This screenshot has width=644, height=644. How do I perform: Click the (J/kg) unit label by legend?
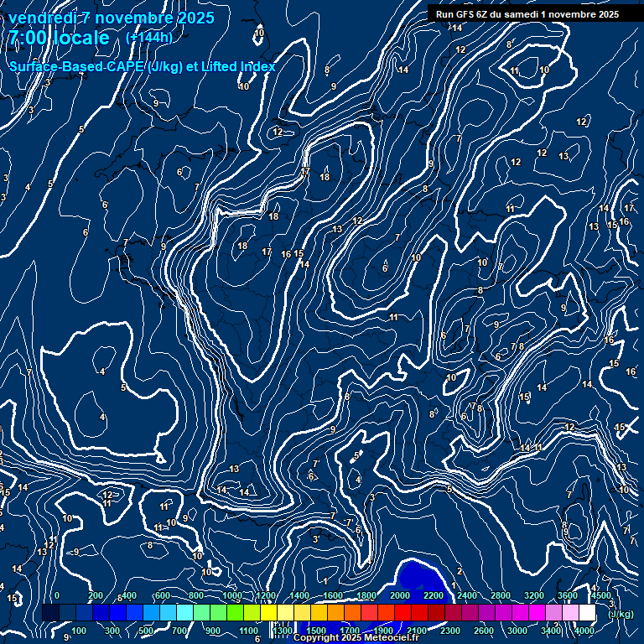coord(620,615)
